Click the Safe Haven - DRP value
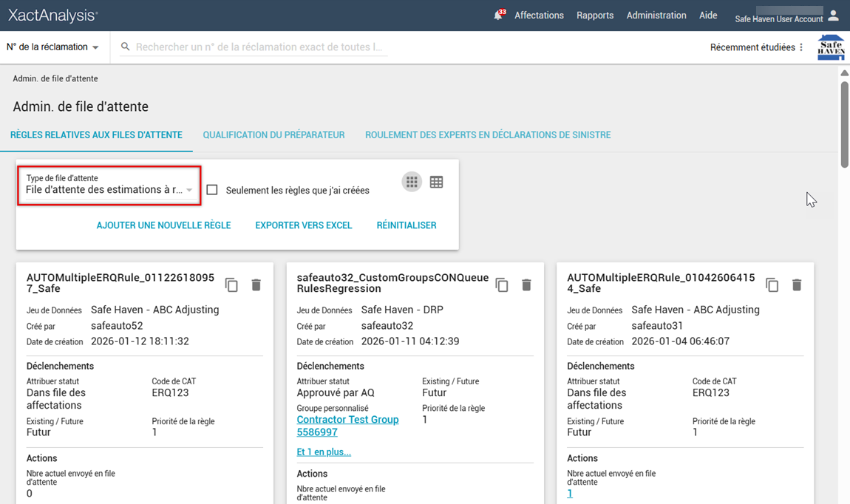Viewport: 850px width, 504px height. pos(402,310)
